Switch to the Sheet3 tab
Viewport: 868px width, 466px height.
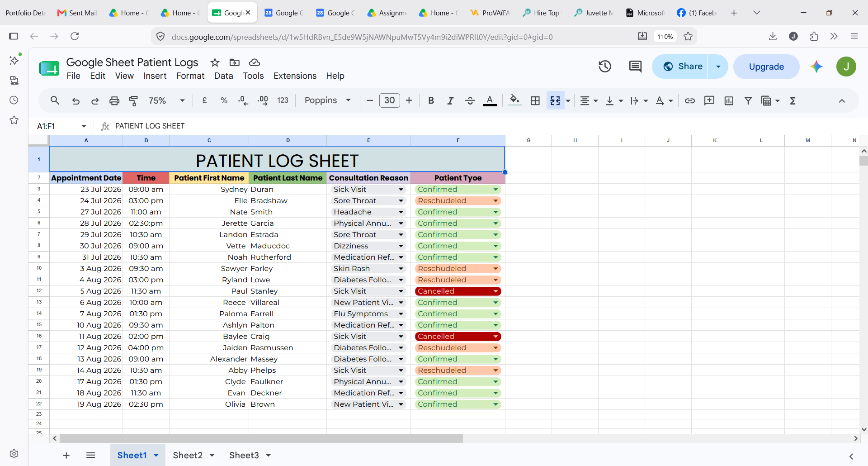click(x=244, y=455)
